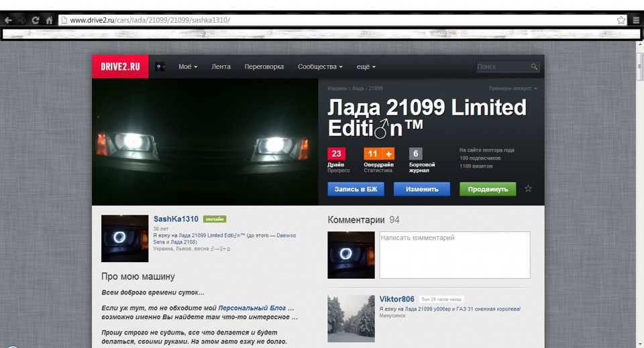Click SashKa1310 profile avatar thumbnail
The image size is (644, 348).
click(125, 239)
